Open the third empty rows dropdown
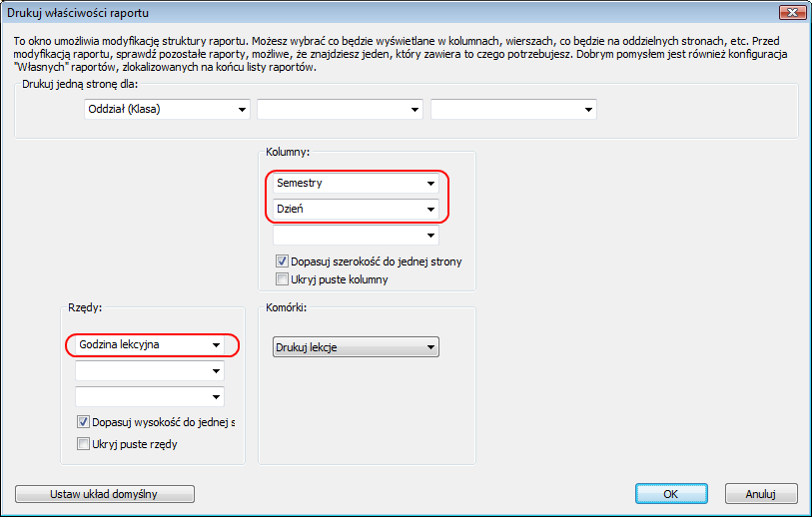This screenshot has width=812, height=517. point(150,397)
